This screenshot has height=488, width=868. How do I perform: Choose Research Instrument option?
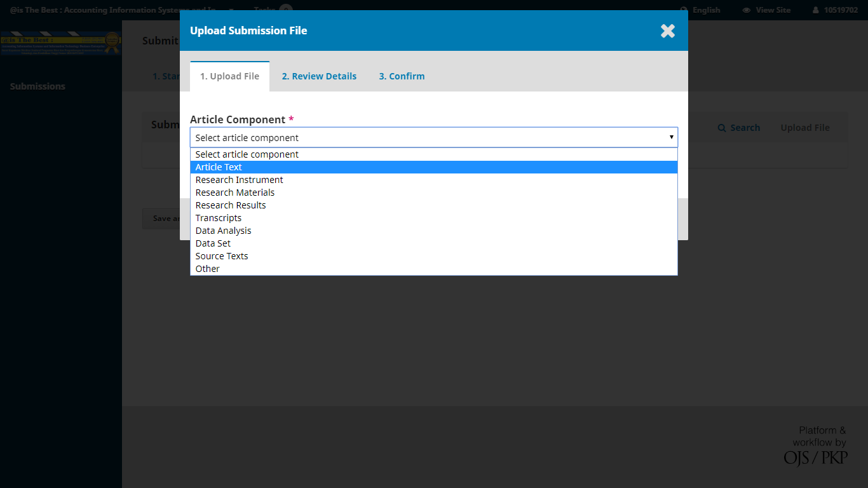pyautogui.click(x=434, y=180)
